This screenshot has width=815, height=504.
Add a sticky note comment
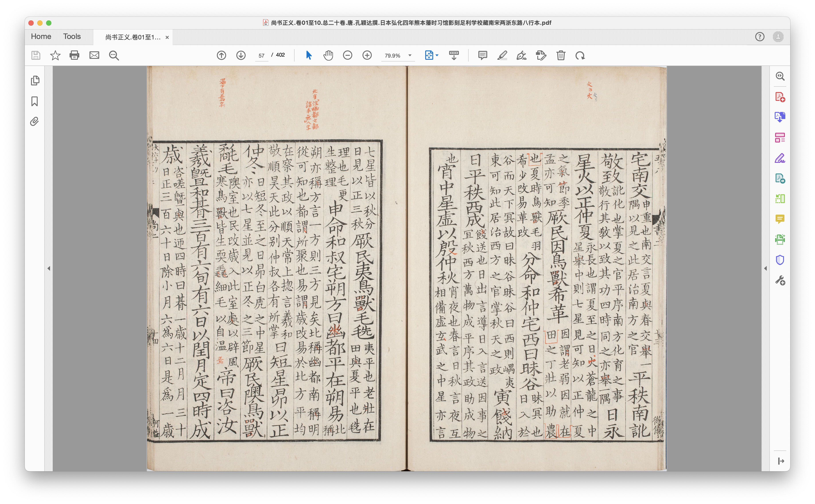pos(482,55)
